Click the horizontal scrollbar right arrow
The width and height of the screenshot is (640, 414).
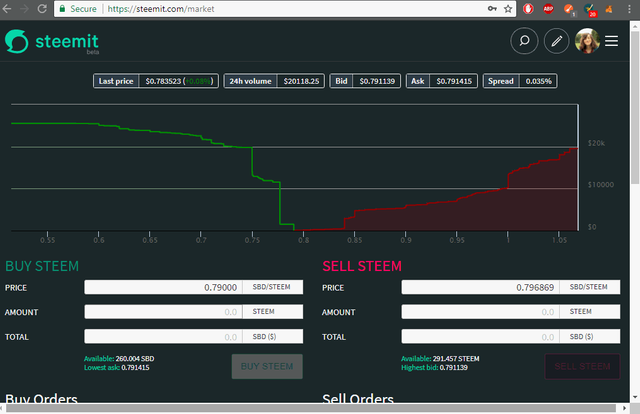[624, 408]
